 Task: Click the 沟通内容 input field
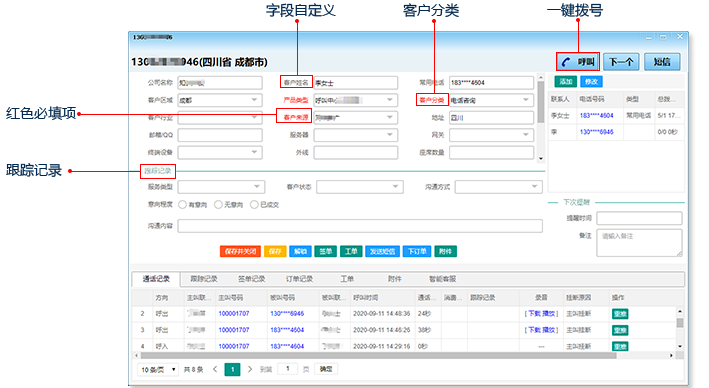pyautogui.click(x=360, y=226)
